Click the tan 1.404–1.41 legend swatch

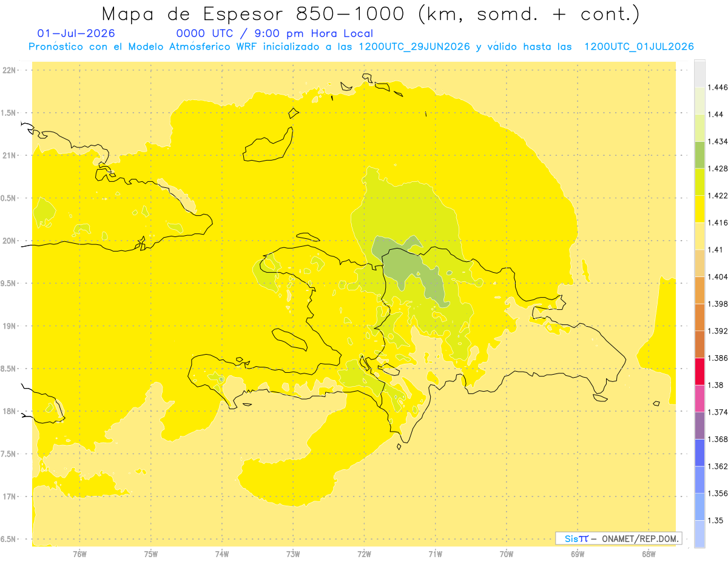[x=699, y=263]
